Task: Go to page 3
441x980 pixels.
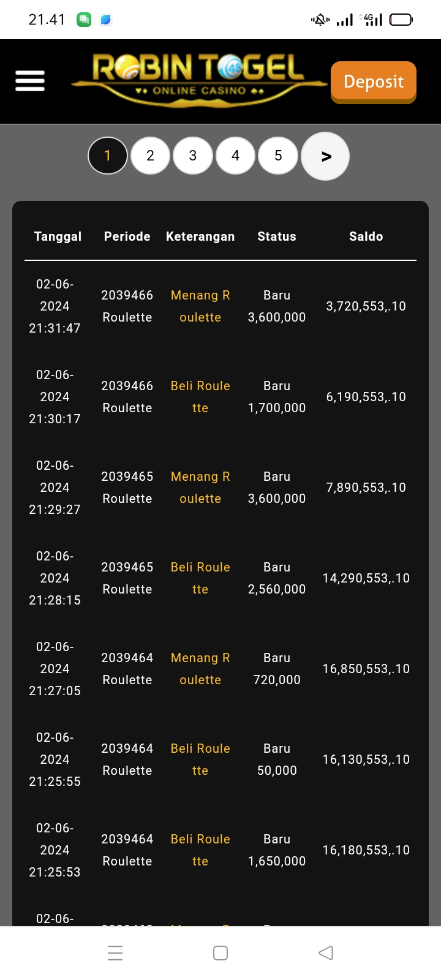Action: pos(193,156)
